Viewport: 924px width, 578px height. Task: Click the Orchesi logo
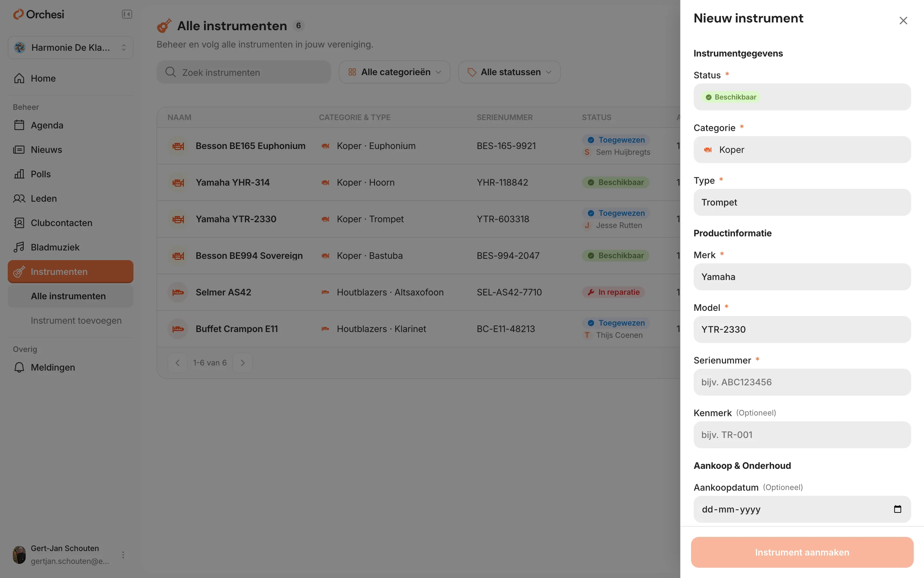(38, 14)
